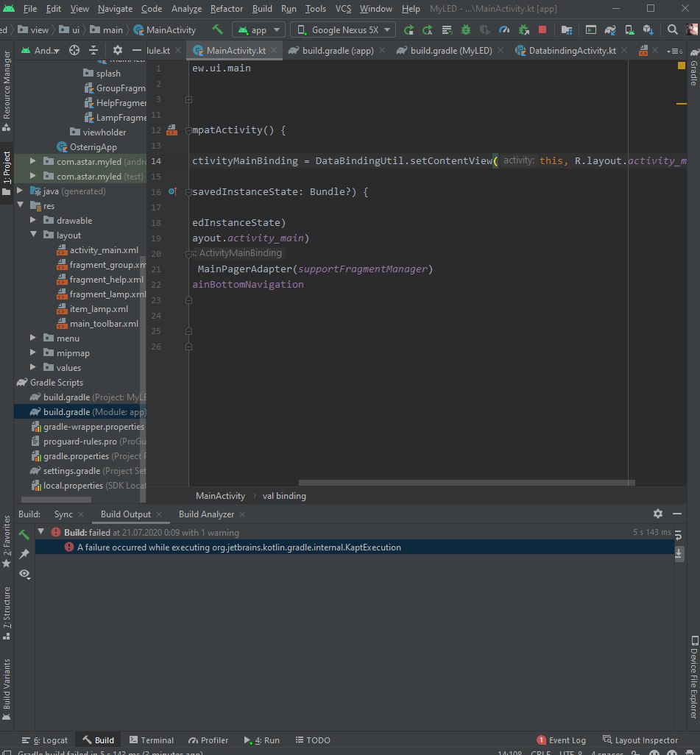Image resolution: width=700 pixels, height=755 pixels.
Task: Open the Android view selector dropdown
Action: click(40, 50)
